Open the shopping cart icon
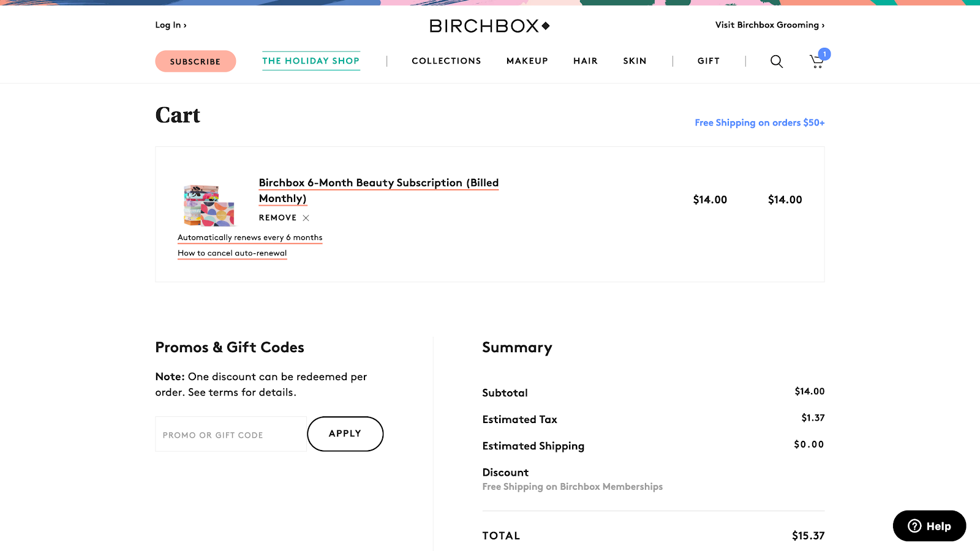 point(817,61)
